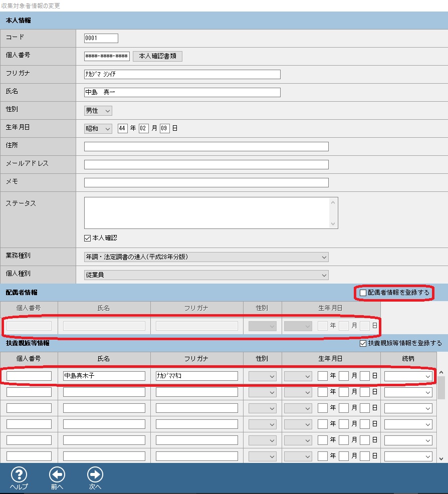
Task: Click the ステータス text area
Action: click(206, 212)
